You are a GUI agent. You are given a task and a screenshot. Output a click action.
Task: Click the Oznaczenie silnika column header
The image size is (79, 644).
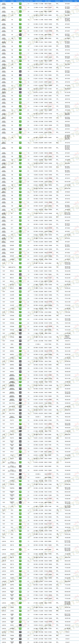tap(67, 1)
